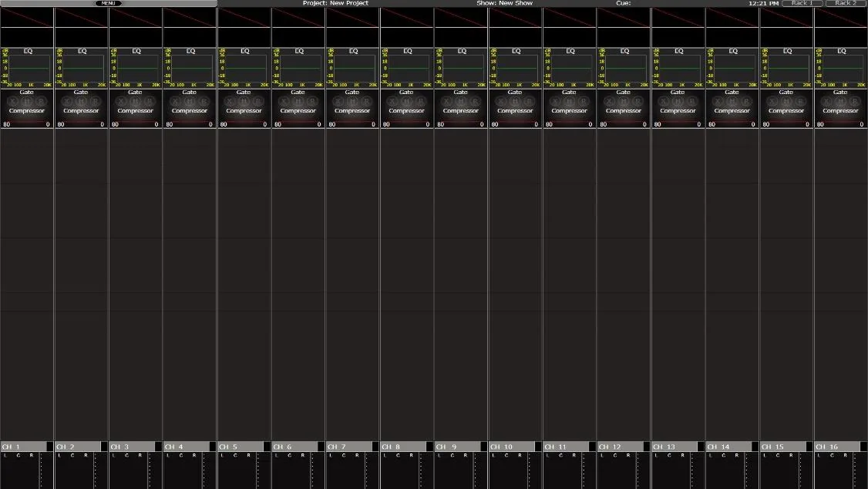Click the Gate R indicator on CH 13
The width and height of the screenshot is (868, 489).
point(692,102)
